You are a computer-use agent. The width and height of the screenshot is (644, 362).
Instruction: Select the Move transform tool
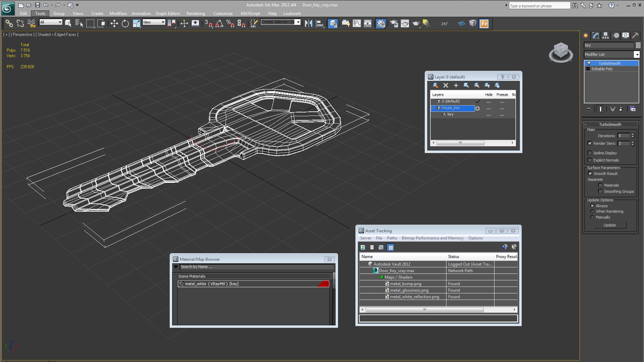click(x=114, y=23)
